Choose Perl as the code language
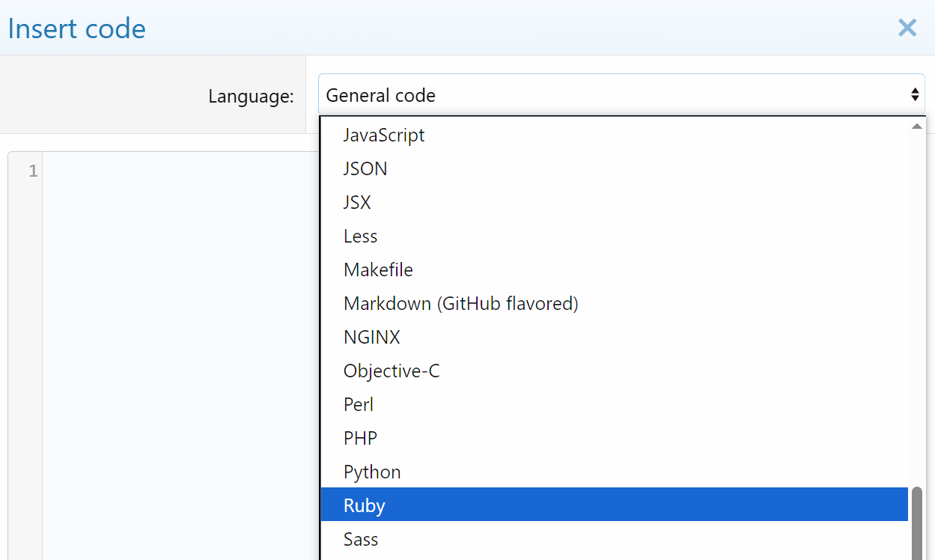This screenshot has width=935, height=560. point(614,405)
